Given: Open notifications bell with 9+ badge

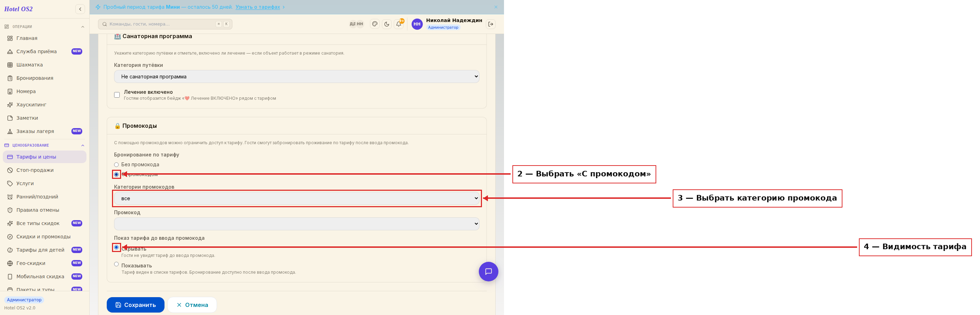Looking at the screenshot, I should tap(399, 24).
